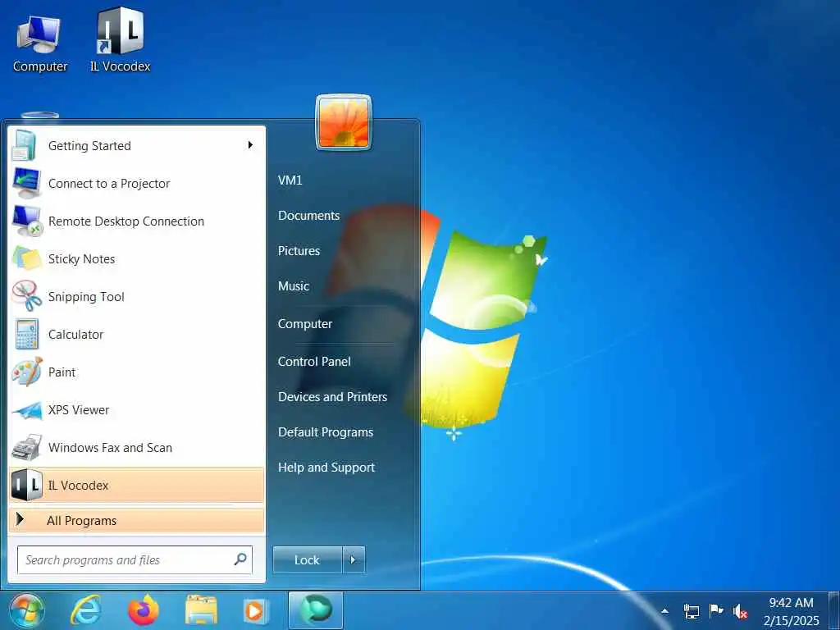Screen dimensions: 840x630
Task: Expand Getting Started submenu arrow
Action: tap(250, 145)
